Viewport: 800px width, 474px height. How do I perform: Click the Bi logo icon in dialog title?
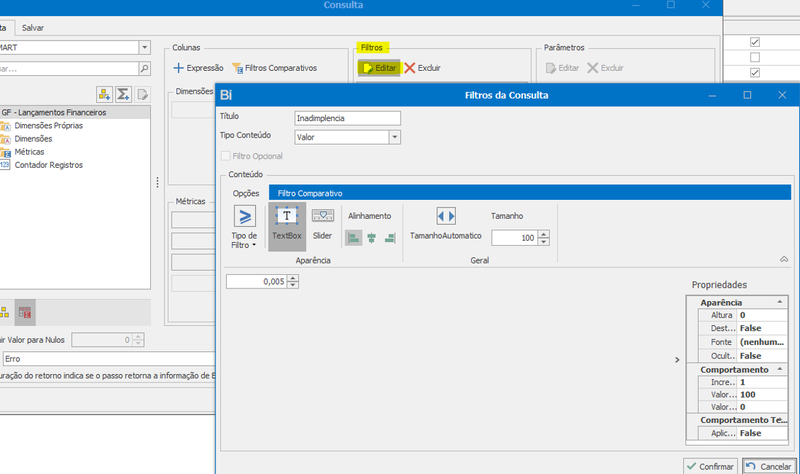point(226,95)
